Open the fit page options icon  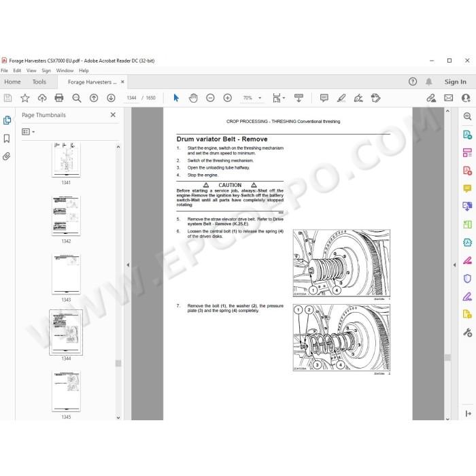pyautogui.click(x=278, y=98)
